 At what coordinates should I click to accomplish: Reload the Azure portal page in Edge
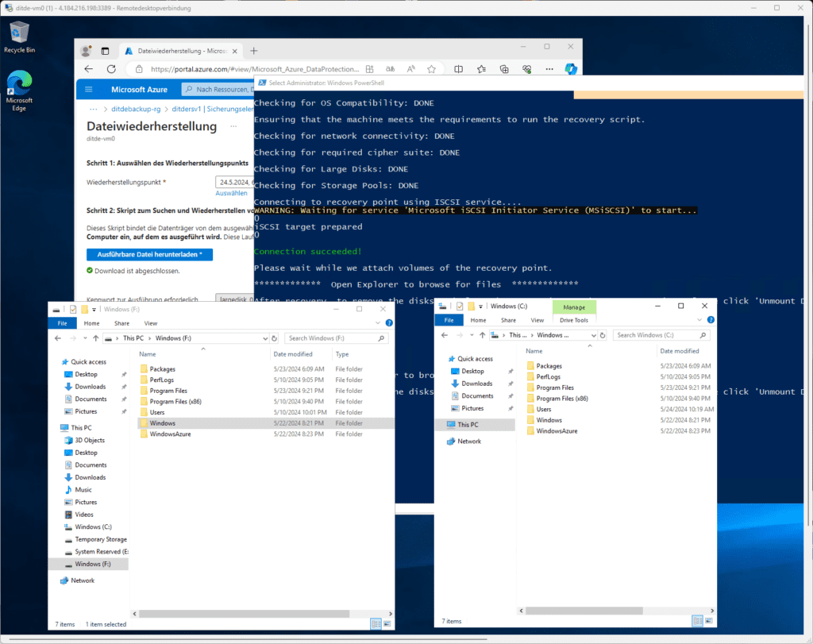click(111, 69)
